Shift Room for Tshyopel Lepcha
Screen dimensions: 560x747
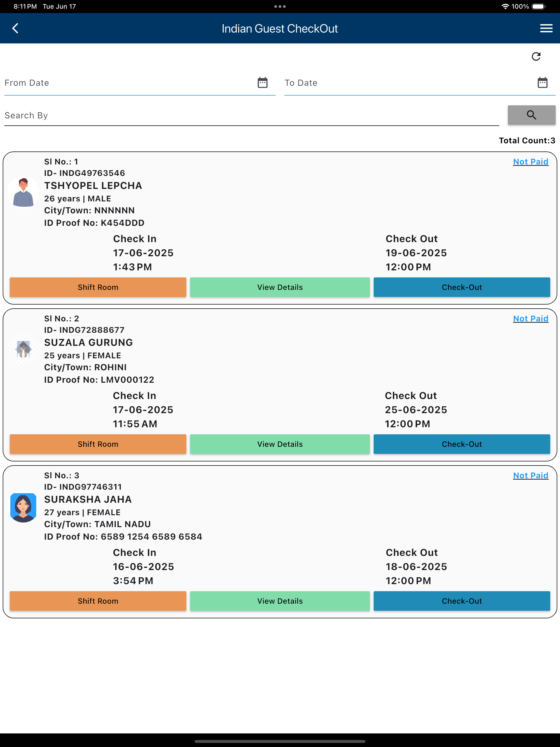click(x=98, y=287)
